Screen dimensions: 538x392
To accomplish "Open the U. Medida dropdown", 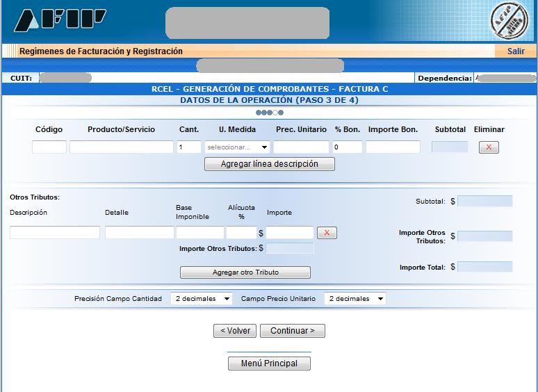I will 237,147.
